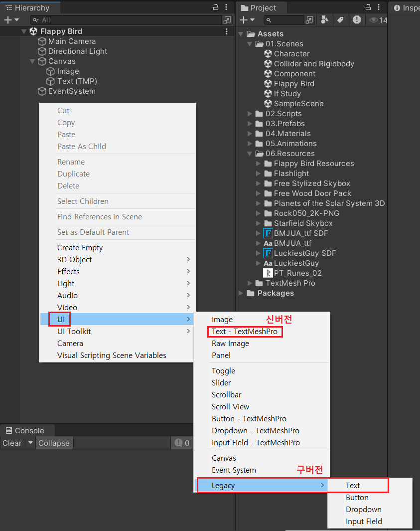Open the 3D Object submenu

coord(117,259)
